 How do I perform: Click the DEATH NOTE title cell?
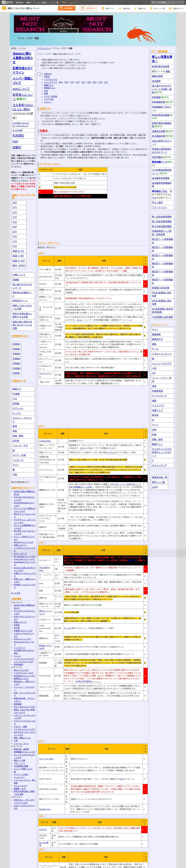51,779
